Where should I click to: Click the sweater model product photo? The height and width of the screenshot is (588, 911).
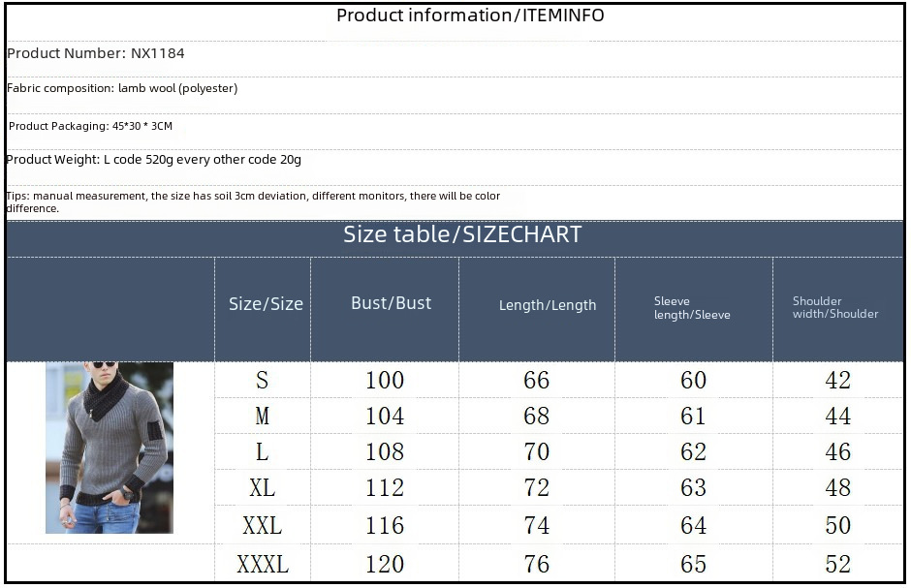click(110, 448)
